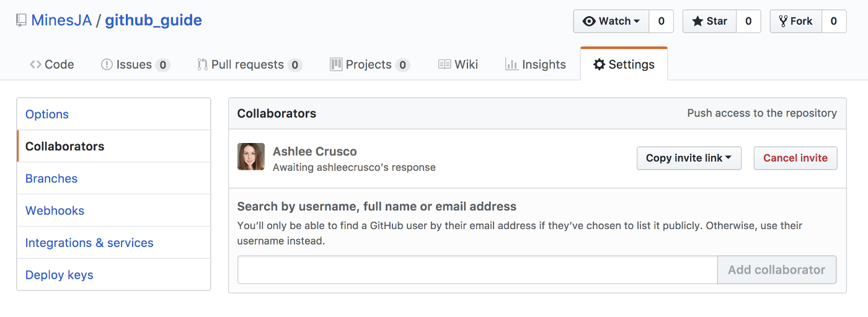The image size is (868, 317).
Task: Fork this repository
Action: 796,21
